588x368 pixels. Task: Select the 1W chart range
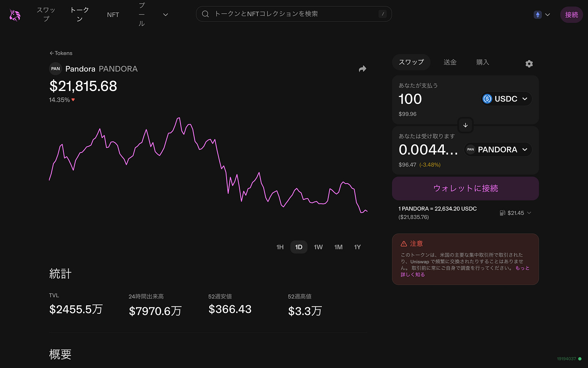[318, 247]
